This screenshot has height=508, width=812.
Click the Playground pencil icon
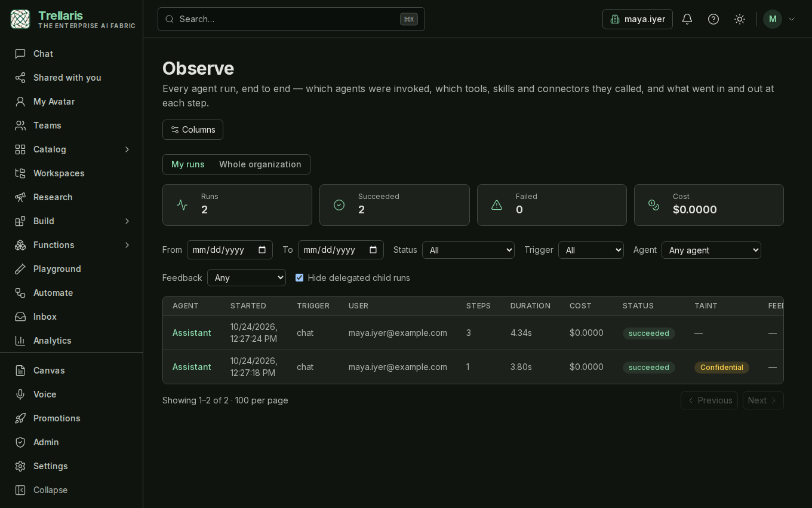click(20, 269)
